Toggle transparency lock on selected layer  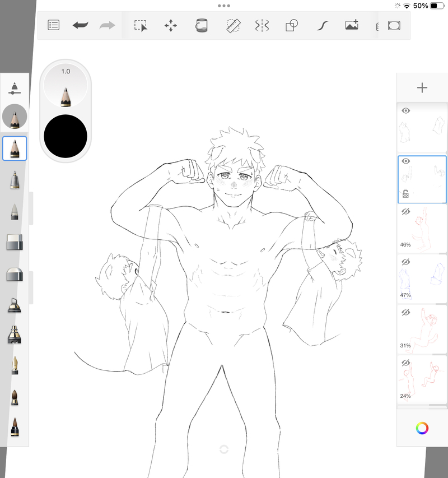click(x=405, y=194)
